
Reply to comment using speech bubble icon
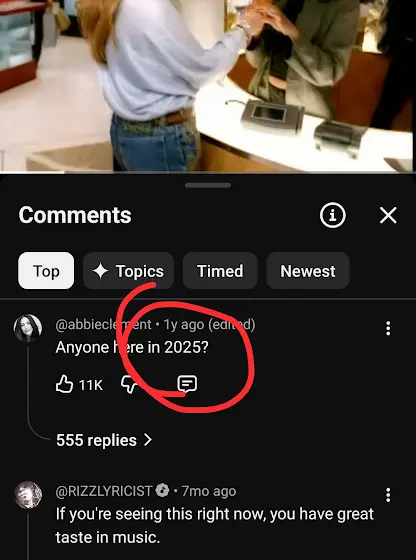[x=187, y=384]
